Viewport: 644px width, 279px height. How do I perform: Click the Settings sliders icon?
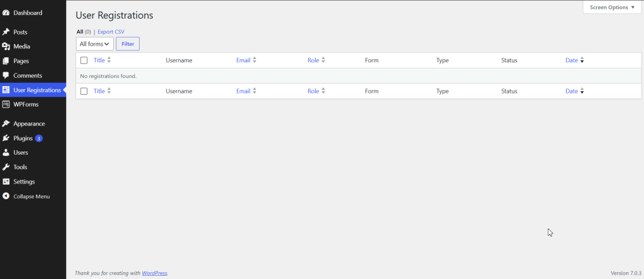6,182
